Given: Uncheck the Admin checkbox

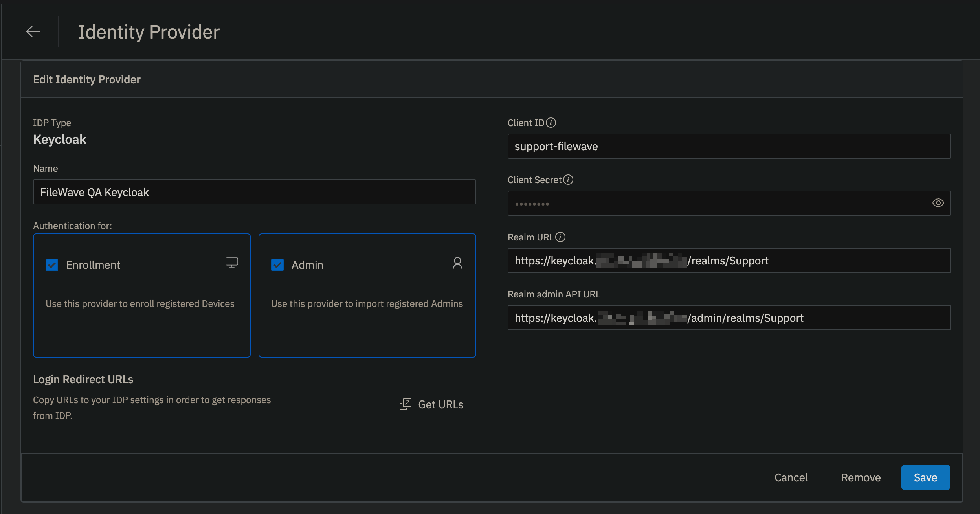Looking at the screenshot, I should [277, 265].
